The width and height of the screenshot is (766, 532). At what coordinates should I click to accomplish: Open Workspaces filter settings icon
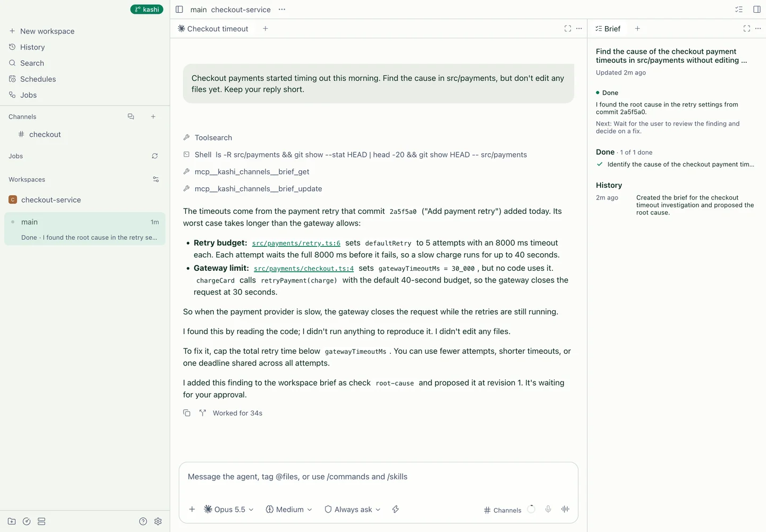click(156, 179)
